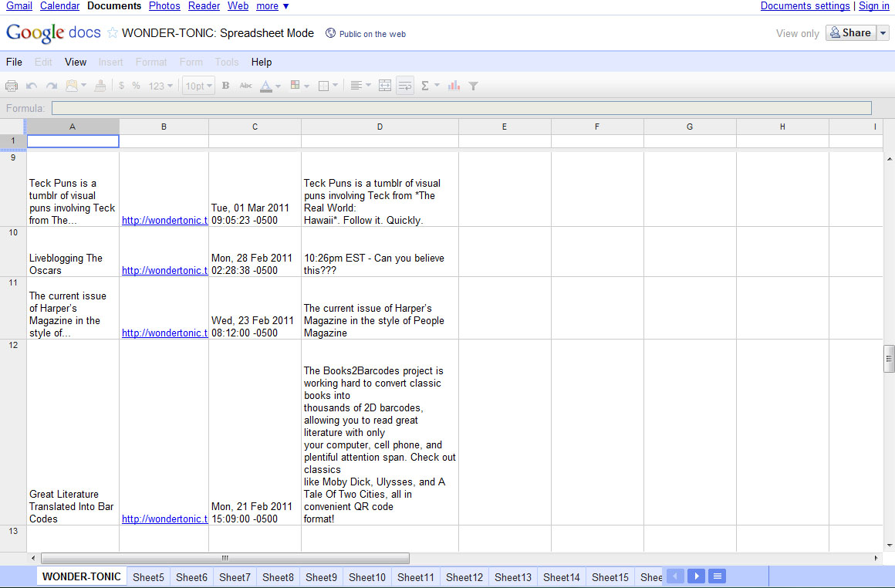Image resolution: width=895 pixels, height=588 pixels.
Task: Open the cell background color picker
Action: 299,86
